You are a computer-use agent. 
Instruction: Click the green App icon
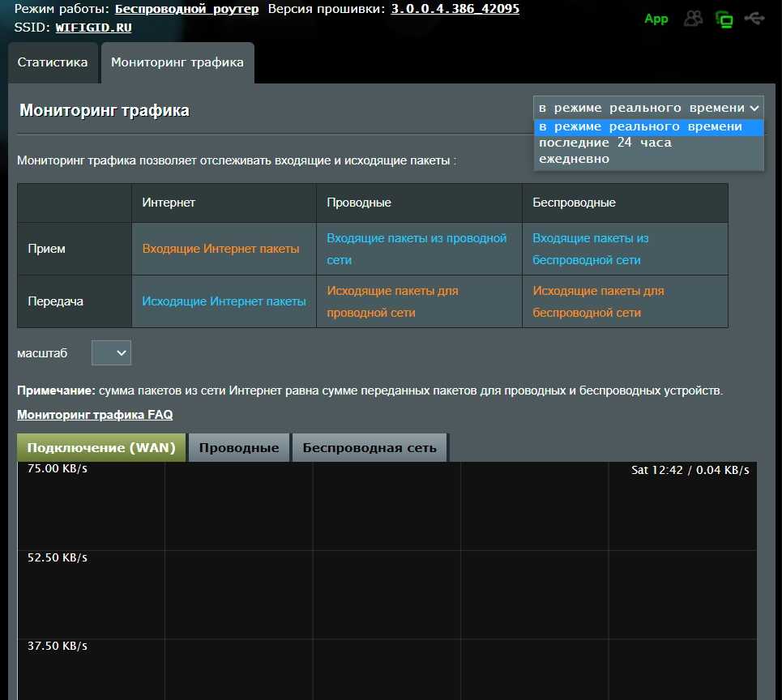(x=656, y=19)
